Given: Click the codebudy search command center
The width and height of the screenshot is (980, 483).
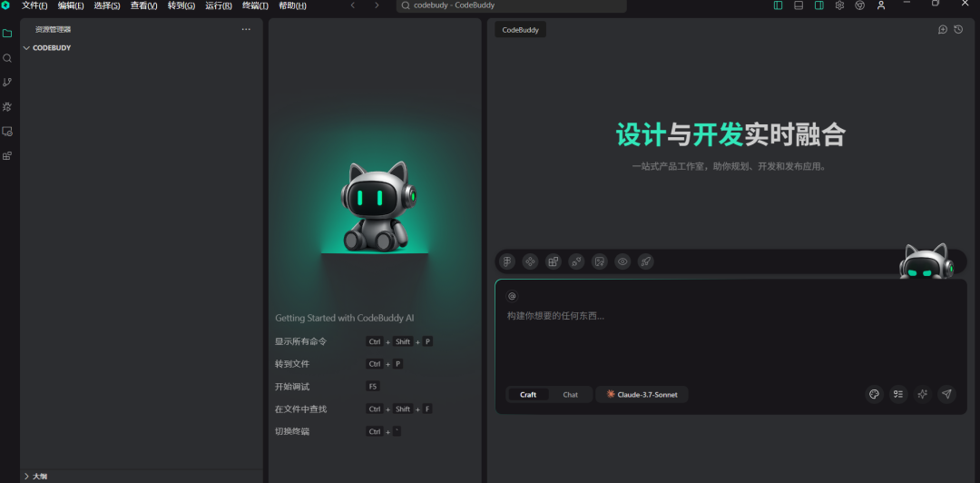Looking at the screenshot, I should [511, 5].
